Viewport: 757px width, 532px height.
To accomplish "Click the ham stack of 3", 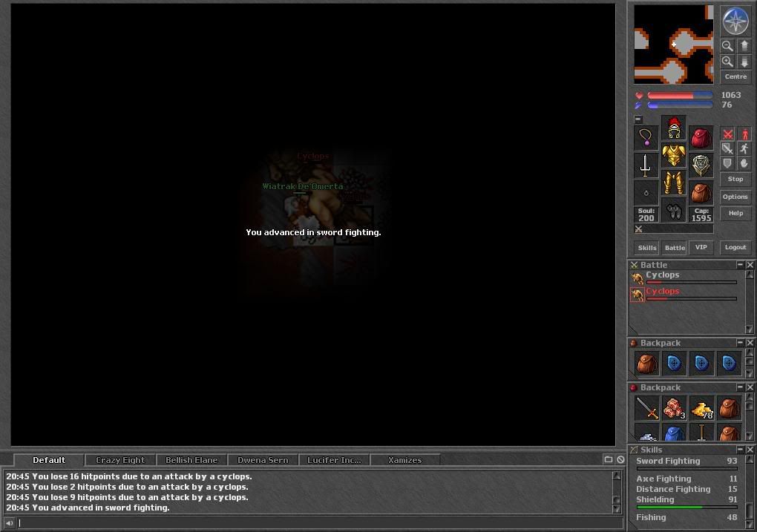I will tap(674, 408).
